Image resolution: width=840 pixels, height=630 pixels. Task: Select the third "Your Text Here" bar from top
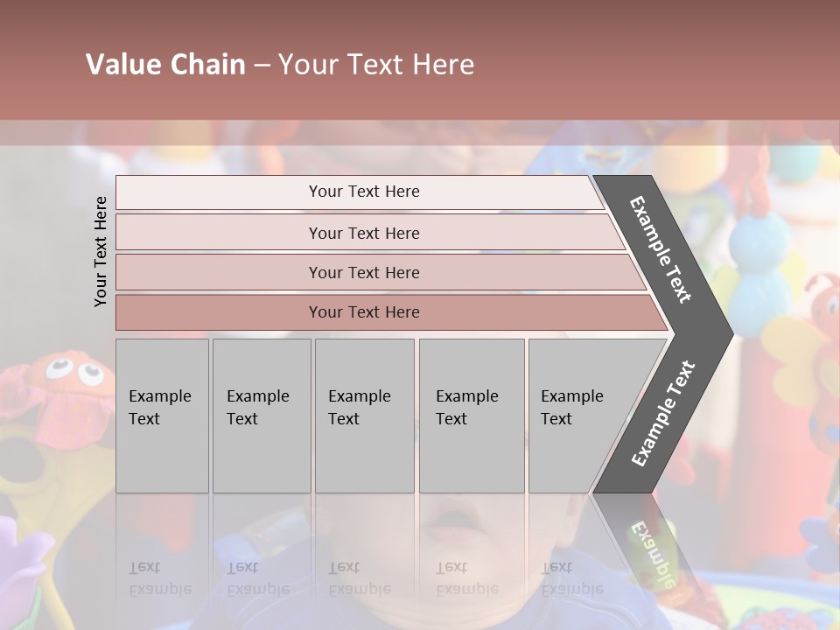[x=363, y=272]
